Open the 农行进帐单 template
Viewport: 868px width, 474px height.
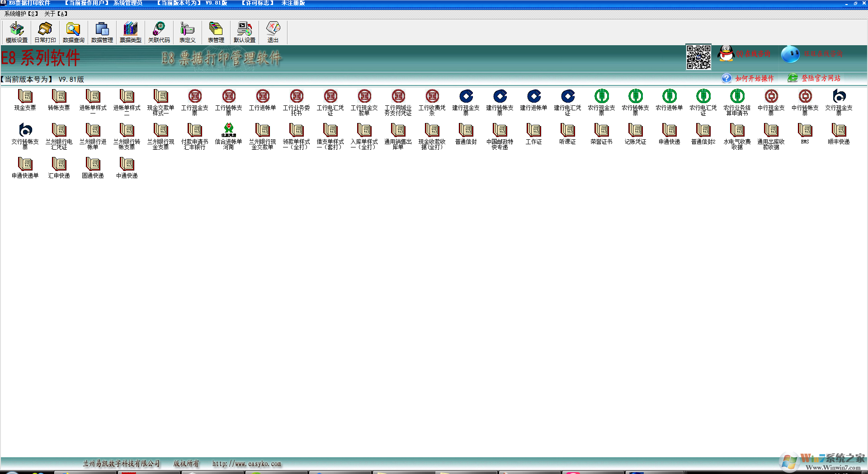(670, 100)
